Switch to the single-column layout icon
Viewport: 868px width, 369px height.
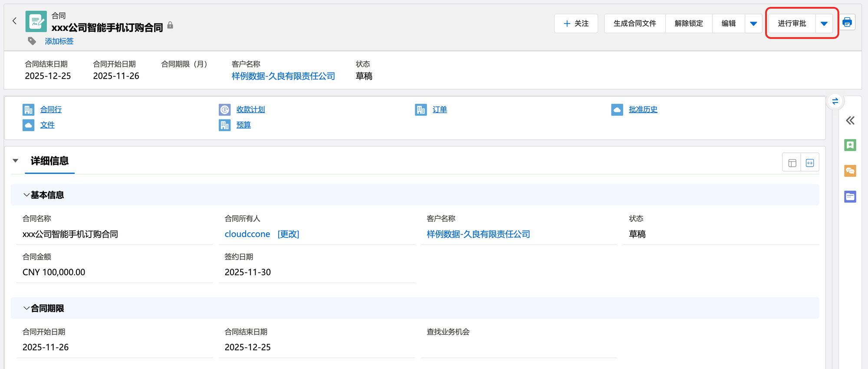coord(792,163)
